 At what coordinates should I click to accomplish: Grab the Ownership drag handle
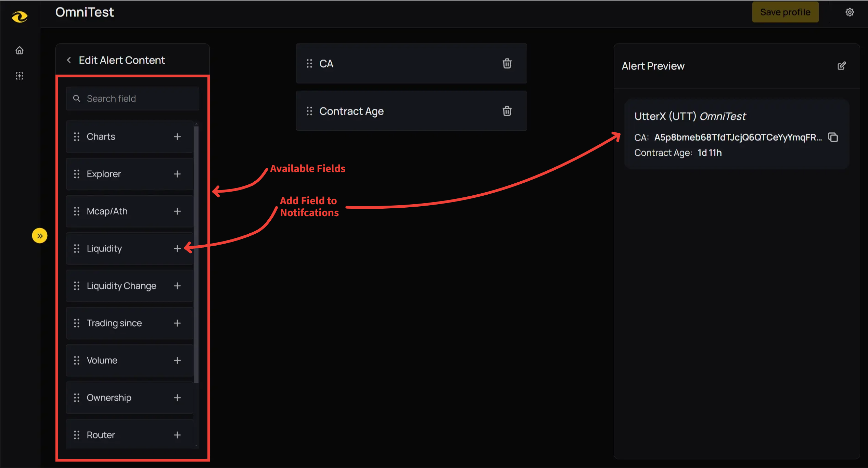[x=77, y=398]
